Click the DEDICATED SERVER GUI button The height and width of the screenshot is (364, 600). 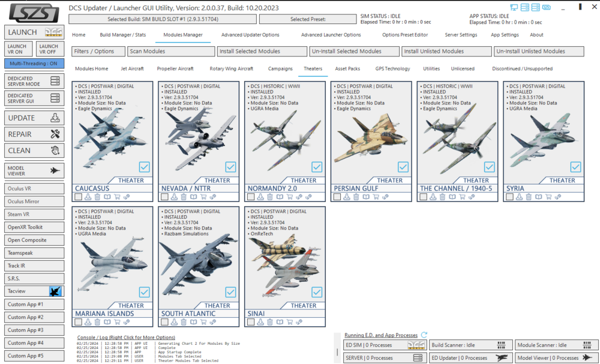point(34,98)
